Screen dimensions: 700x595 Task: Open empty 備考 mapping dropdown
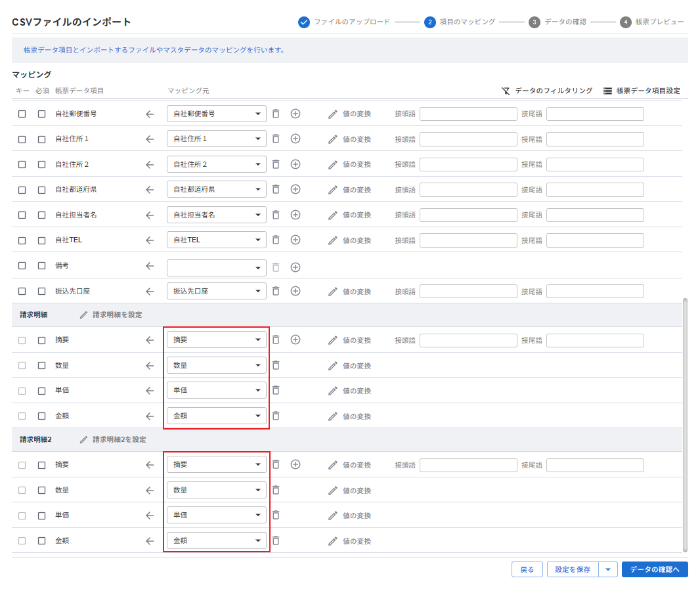(x=216, y=267)
